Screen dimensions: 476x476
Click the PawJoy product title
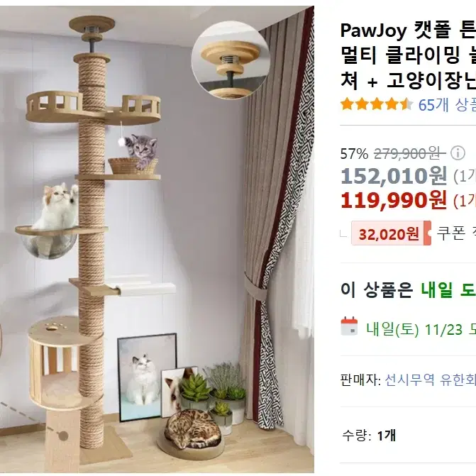click(x=408, y=56)
